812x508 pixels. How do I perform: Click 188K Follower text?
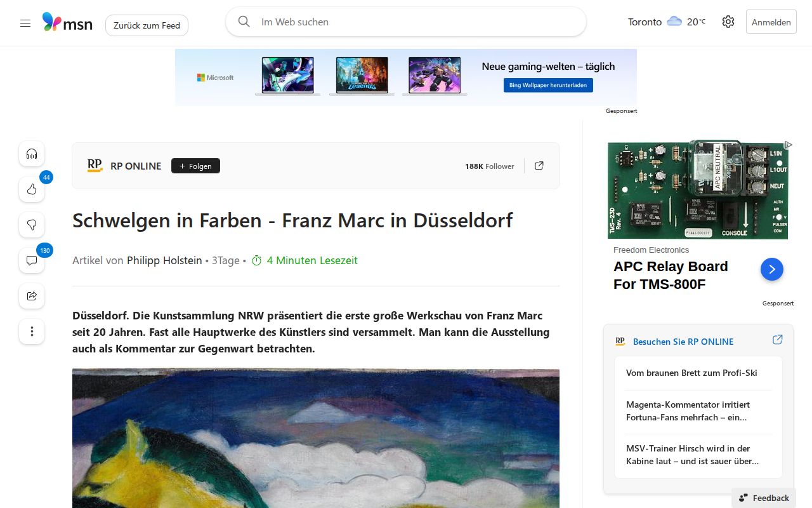coord(489,166)
